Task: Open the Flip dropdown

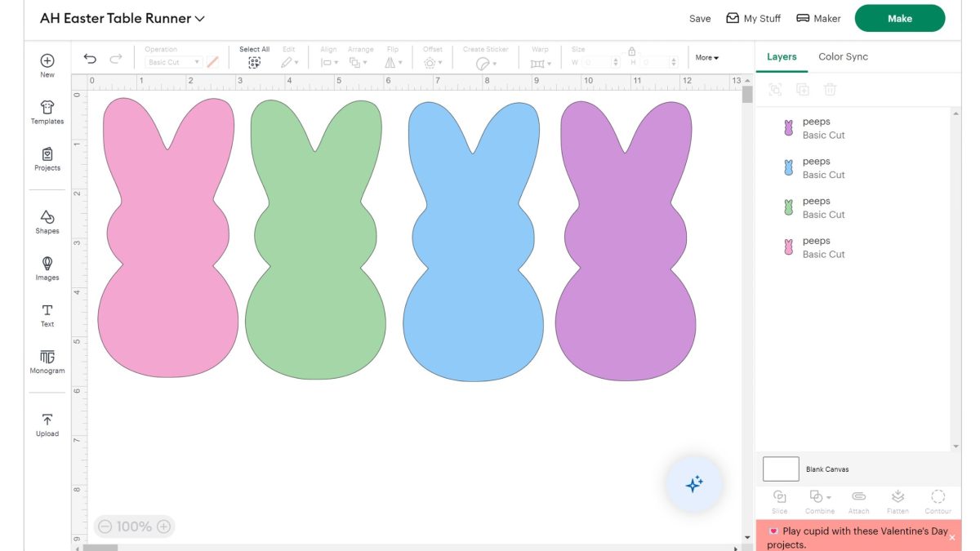Action: 393,62
